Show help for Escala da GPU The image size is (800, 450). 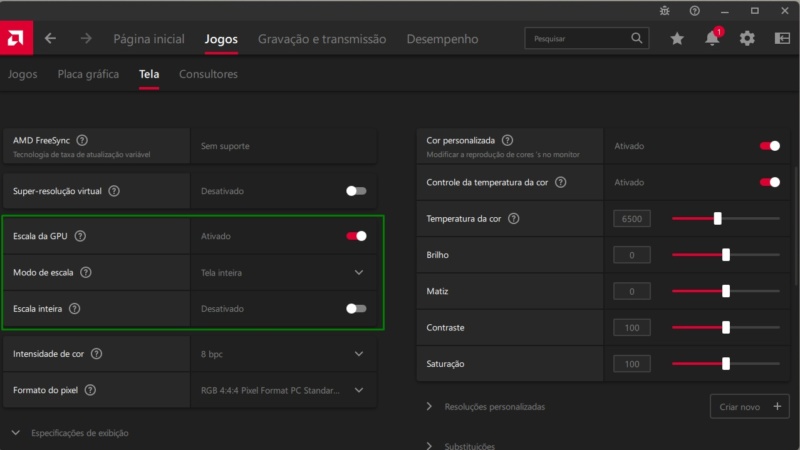point(80,236)
